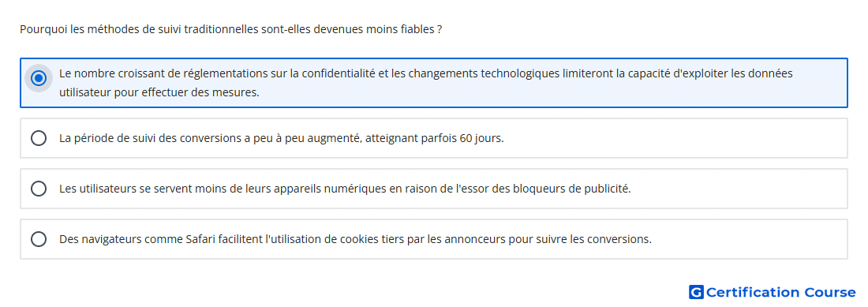Select the radio for the bloqueurs de publicité answer
This screenshot has width=868, height=307.
39,189
